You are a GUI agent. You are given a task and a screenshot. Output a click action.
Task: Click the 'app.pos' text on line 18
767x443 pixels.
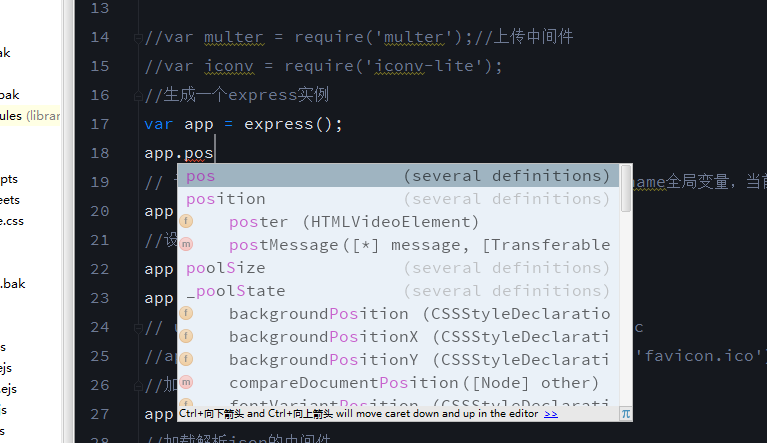click(179, 154)
